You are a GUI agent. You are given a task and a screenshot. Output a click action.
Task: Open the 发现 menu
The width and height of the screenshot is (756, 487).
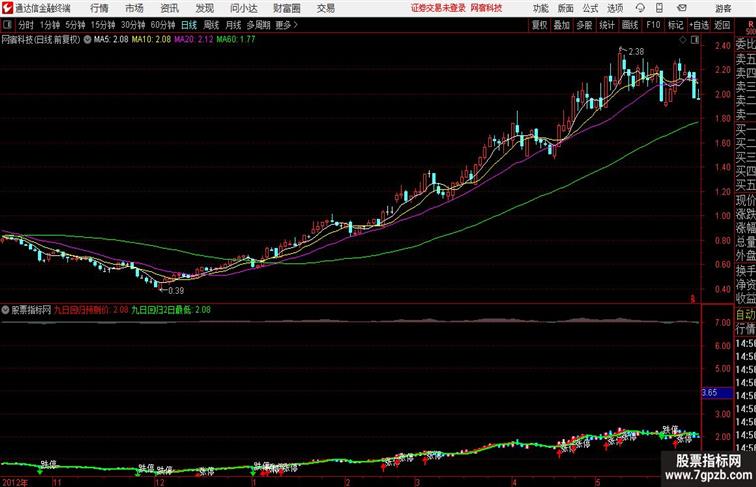tap(205, 8)
